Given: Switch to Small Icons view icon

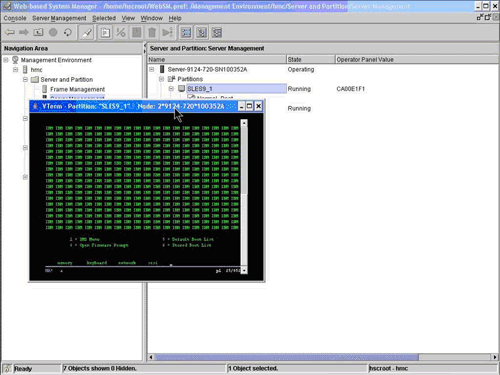Looking at the screenshot, I should click(x=201, y=33).
